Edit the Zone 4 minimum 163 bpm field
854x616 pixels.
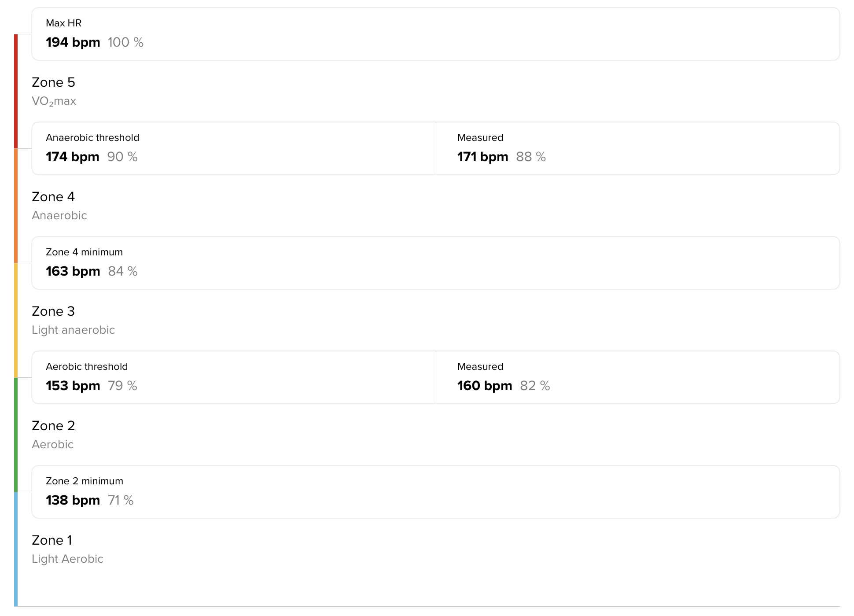(x=435, y=263)
